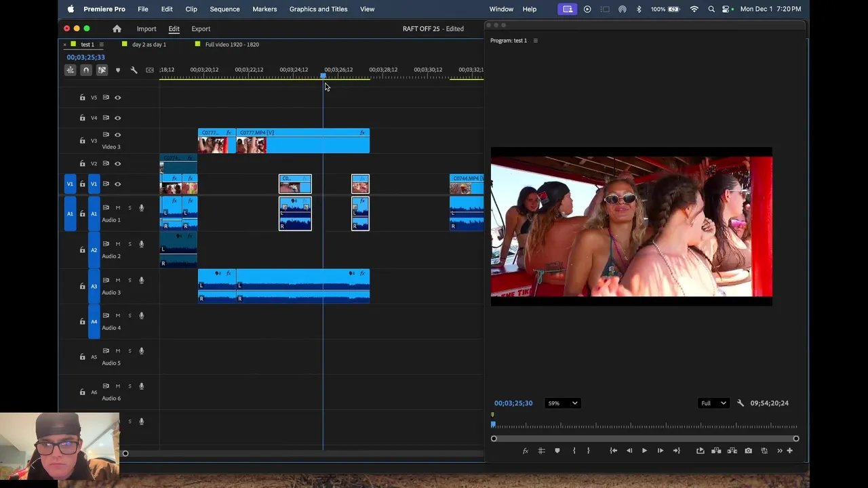This screenshot has height=488, width=868.
Task: Open Program monitor button editor plus
Action: click(x=789, y=451)
